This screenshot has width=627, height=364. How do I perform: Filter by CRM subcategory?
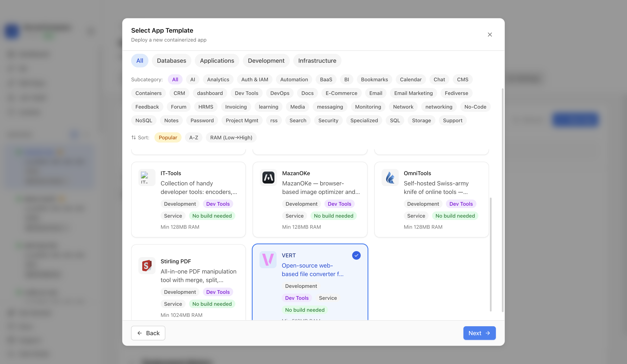point(179,93)
